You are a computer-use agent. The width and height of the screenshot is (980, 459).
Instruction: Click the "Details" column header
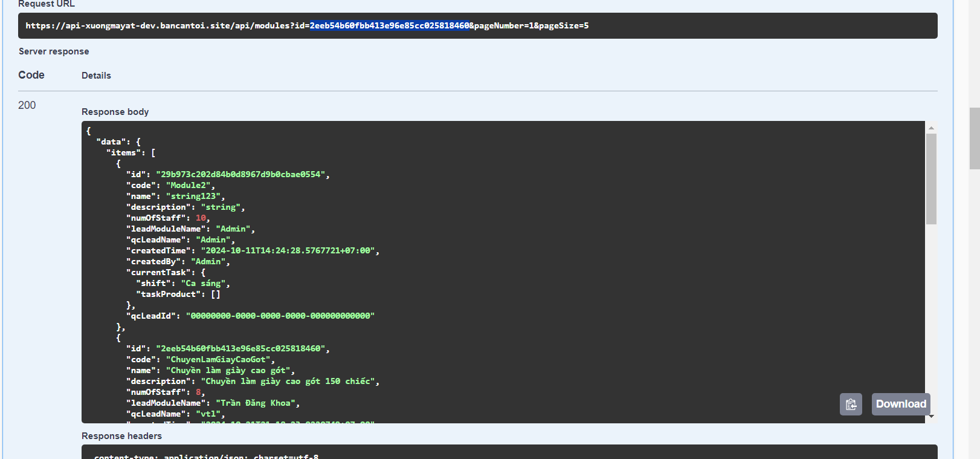tap(96, 76)
